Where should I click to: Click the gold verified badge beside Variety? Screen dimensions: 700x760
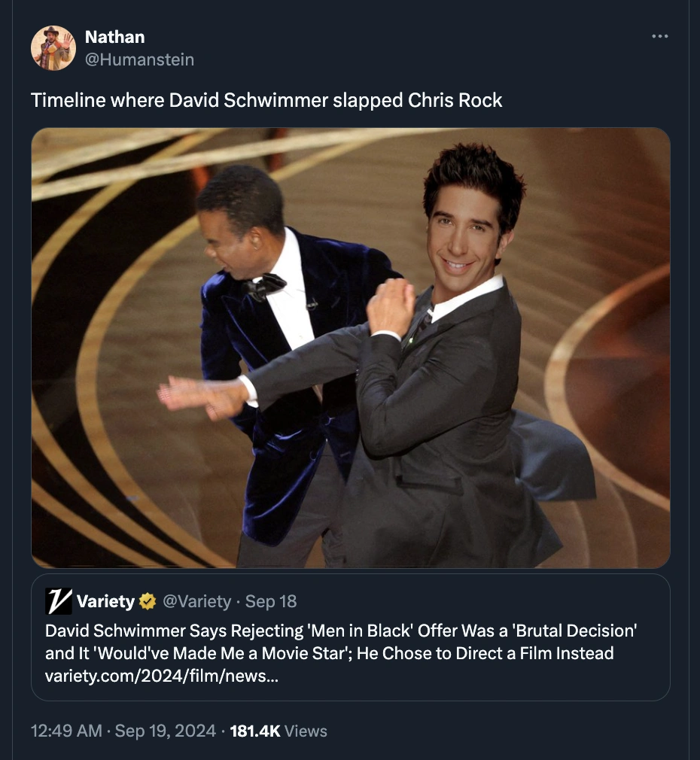pyautogui.click(x=148, y=601)
